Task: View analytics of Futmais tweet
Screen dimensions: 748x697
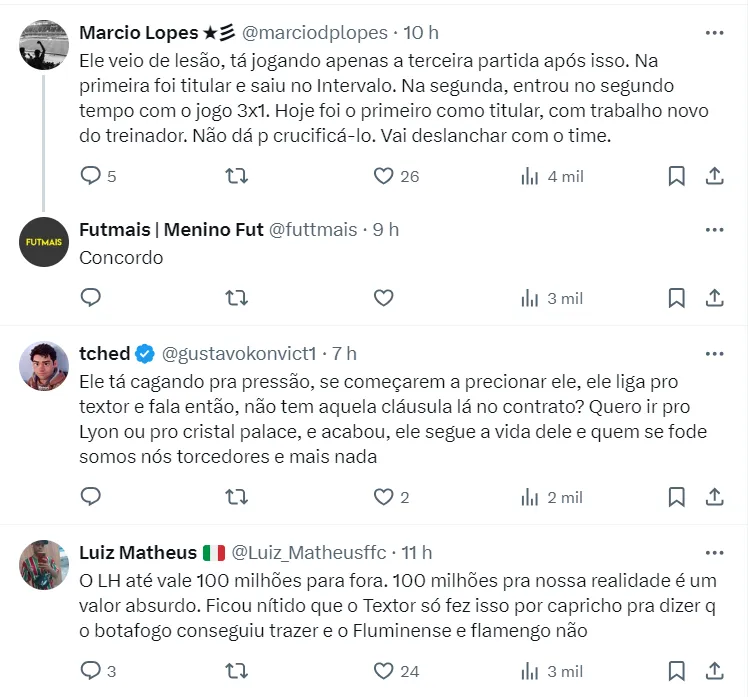Action: click(552, 298)
